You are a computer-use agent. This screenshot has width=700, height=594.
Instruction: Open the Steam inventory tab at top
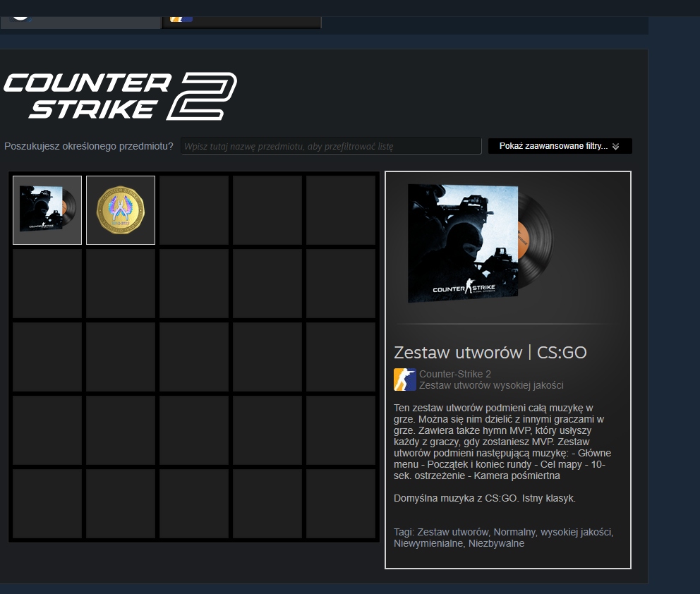[x=80, y=23]
